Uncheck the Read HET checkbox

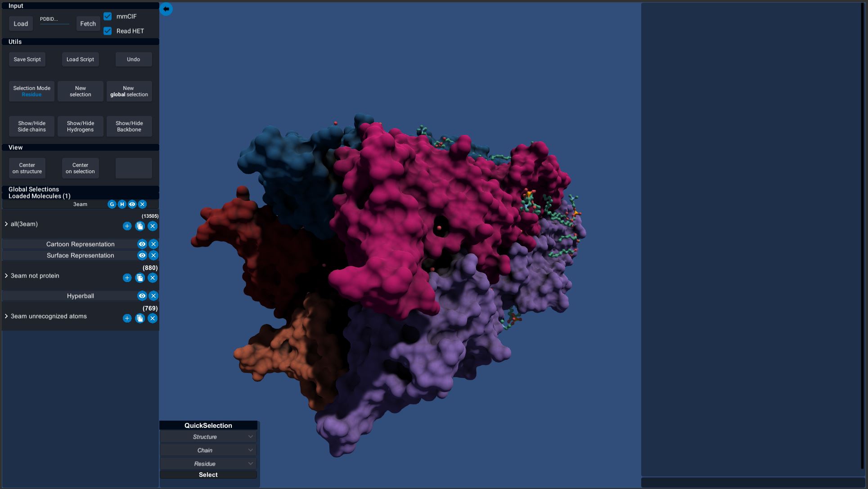click(x=108, y=31)
